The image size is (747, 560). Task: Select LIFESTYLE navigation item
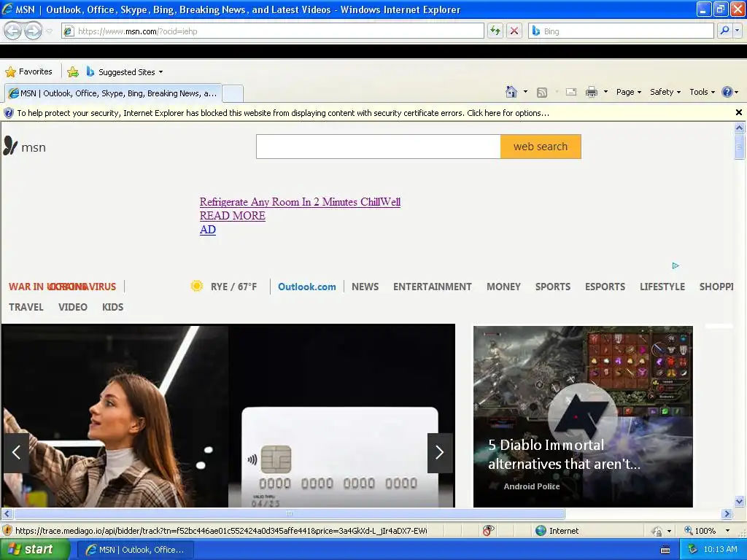pyautogui.click(x=662, y=287)
